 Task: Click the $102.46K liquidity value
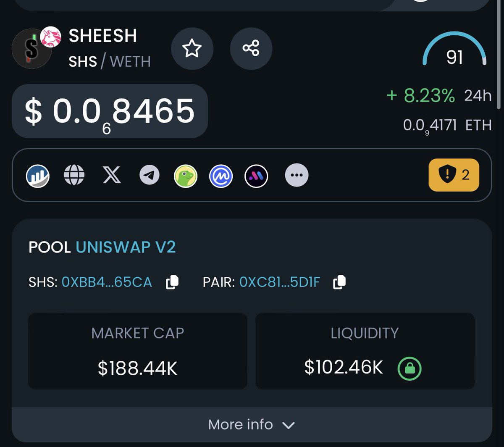[x=344, y=368]
